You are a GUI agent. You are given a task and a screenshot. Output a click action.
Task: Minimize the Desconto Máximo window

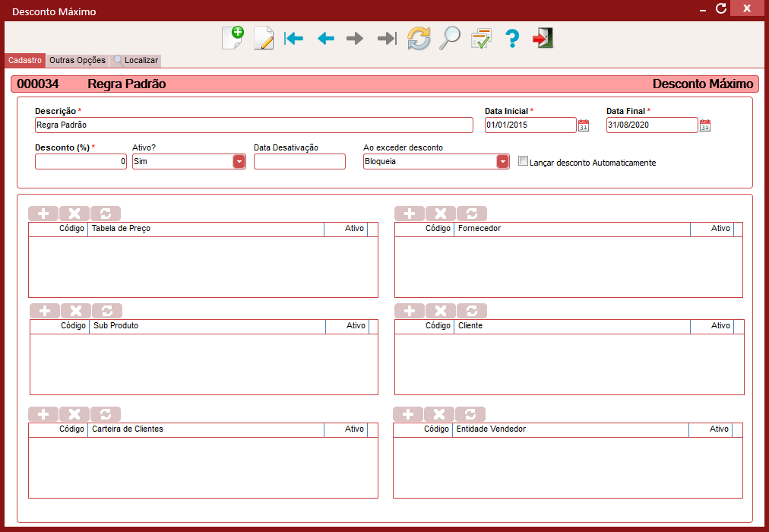pyautogui.click(x=703, y=10)
